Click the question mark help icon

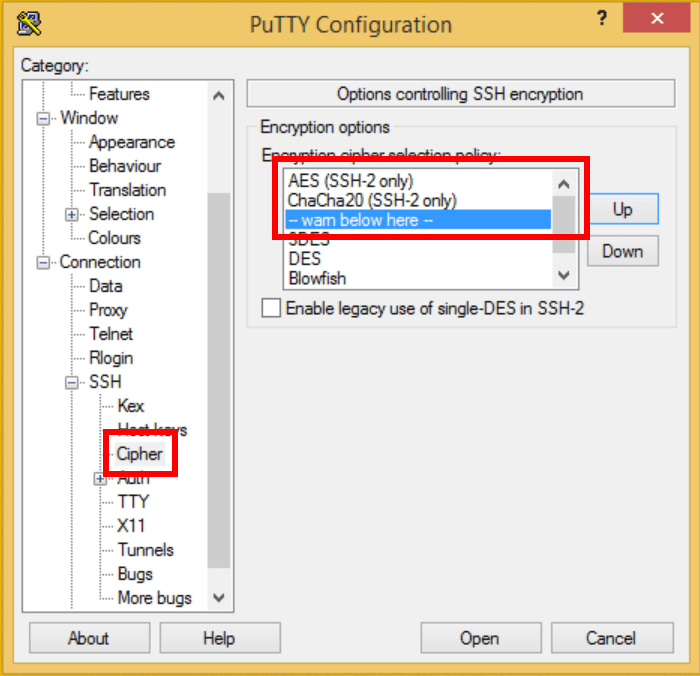(x=602, y=18)
